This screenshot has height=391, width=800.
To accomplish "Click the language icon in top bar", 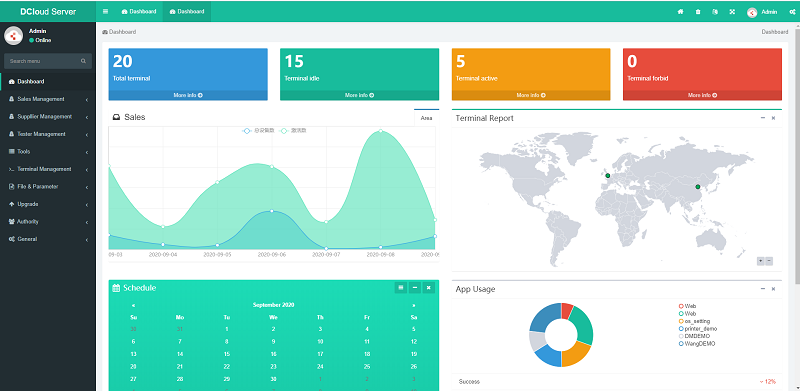I will click(x=715, y=12).
